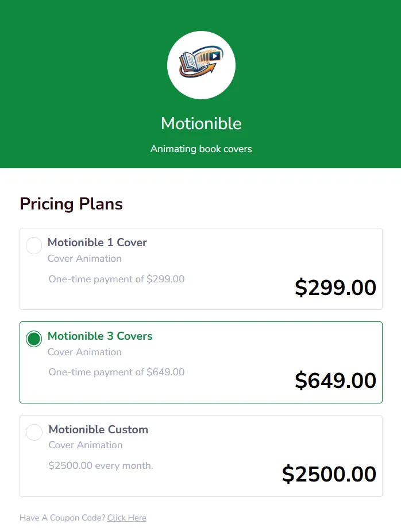401x532 pixels.
Task: Click the Motionible book logo icon
Action: pyautogui.click(x=201, y=64)
